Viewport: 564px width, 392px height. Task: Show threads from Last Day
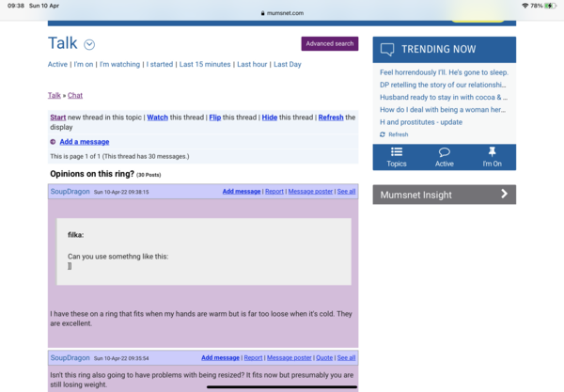point(288,64)
